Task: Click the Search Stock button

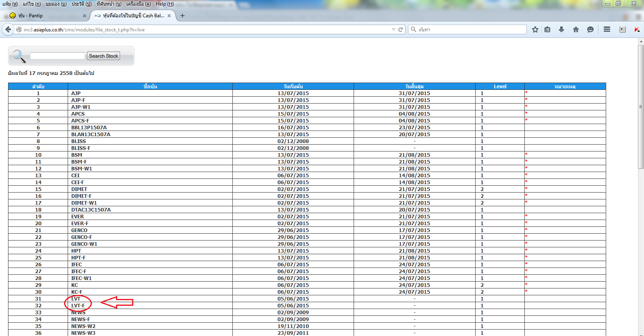Action: (x=104, y=56)
